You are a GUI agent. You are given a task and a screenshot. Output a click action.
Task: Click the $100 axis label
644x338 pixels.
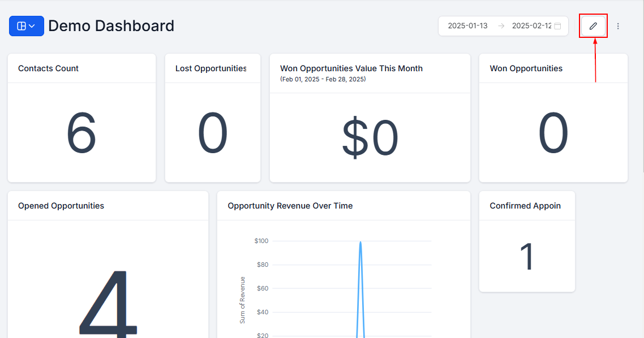(261, 241)
